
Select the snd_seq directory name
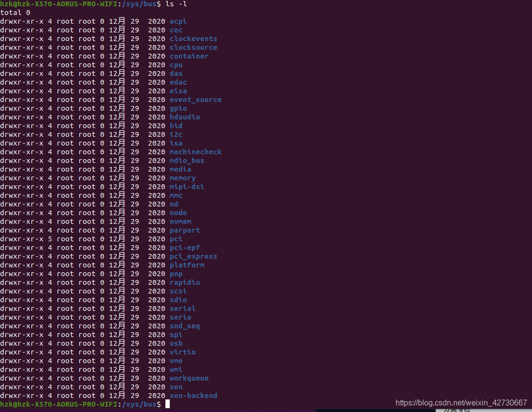pyautogui.click(x=184, y=325)
